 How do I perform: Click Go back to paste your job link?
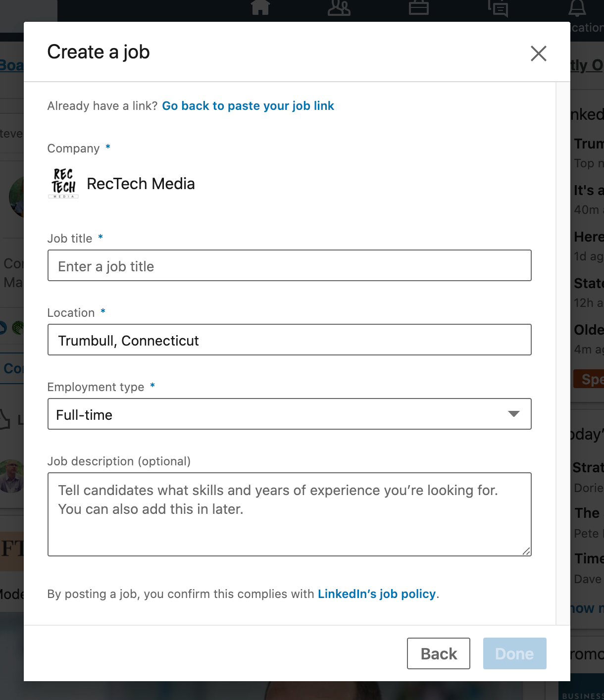[248, 105]
